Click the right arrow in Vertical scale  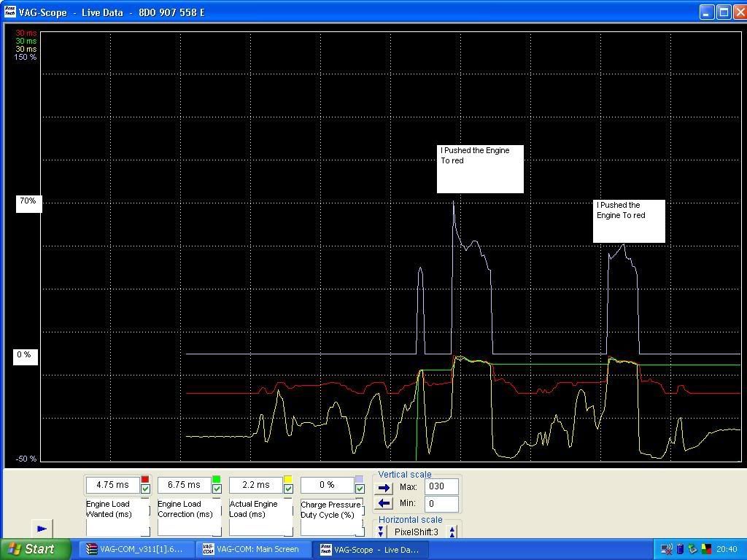(384, 487)
